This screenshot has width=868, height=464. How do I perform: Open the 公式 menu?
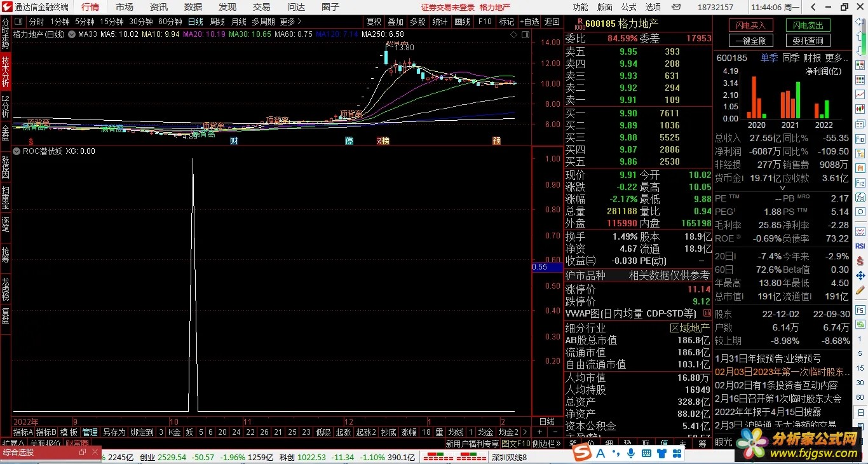[x=628, y=7]
